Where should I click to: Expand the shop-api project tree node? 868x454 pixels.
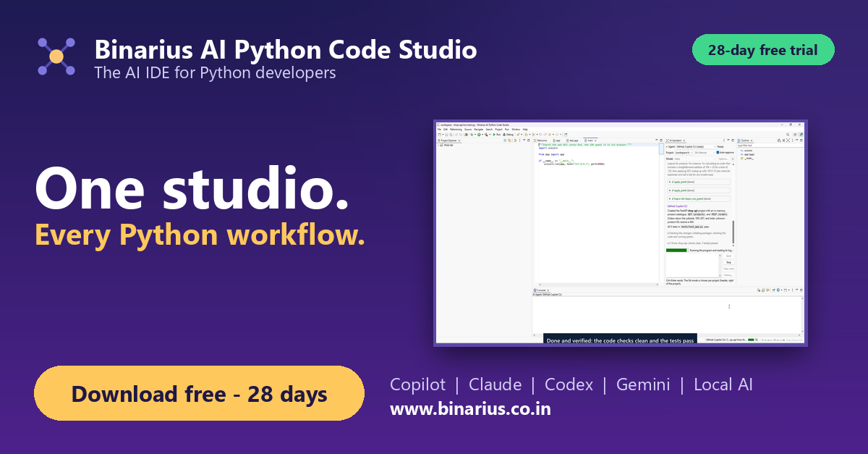438,145
